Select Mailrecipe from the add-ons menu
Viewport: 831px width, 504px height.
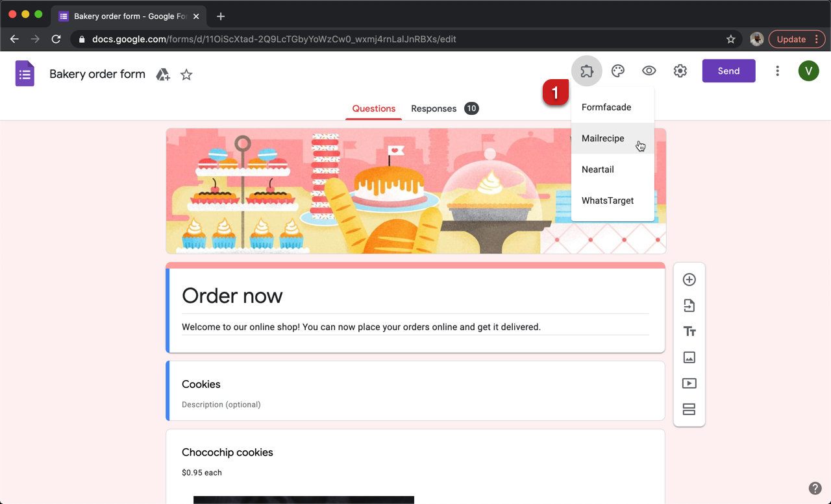[602, 138]
